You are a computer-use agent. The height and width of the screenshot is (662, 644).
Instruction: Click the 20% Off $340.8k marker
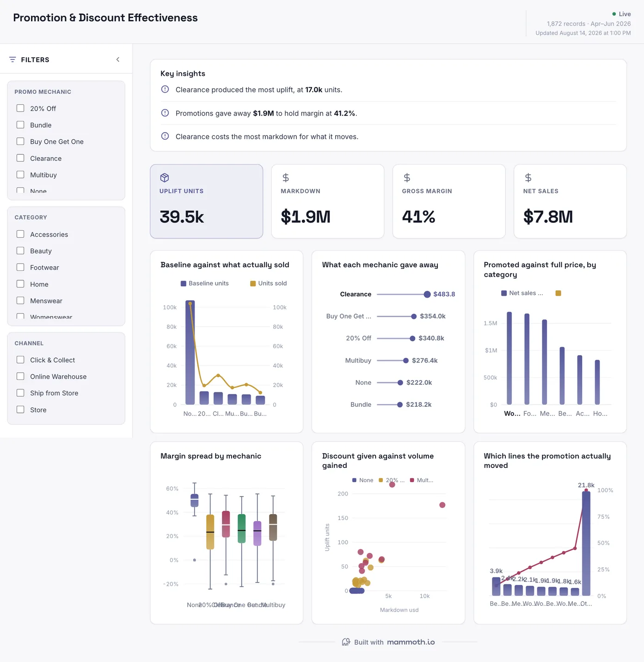click(412, 338)
